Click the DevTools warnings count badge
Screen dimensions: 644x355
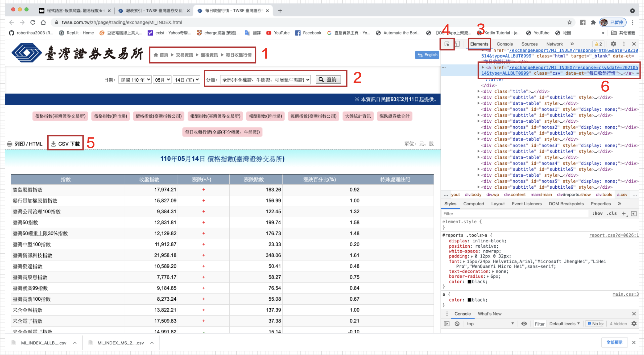coord(598,44)
